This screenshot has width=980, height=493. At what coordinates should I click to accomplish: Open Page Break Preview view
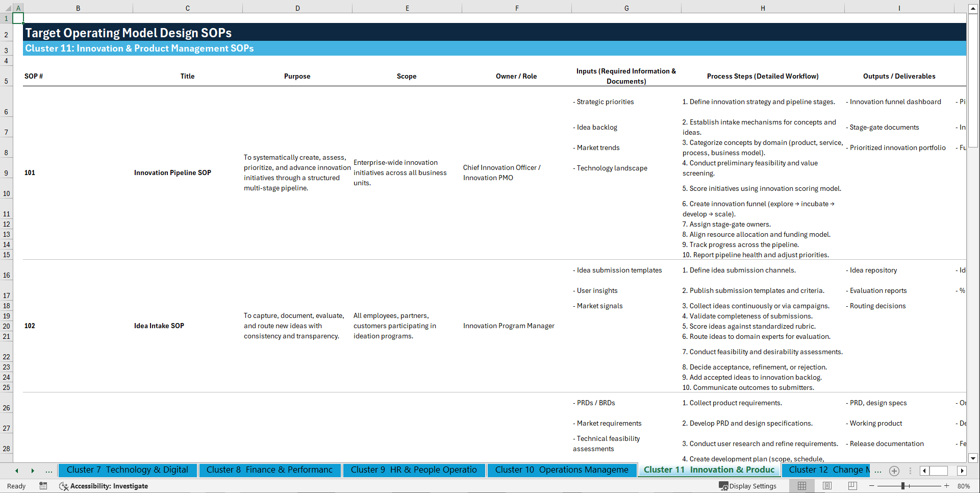(852, 486)
